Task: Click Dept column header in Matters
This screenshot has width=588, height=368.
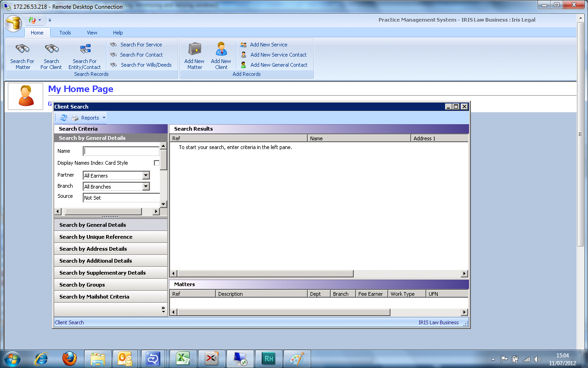Action: (x=319, y=293)
